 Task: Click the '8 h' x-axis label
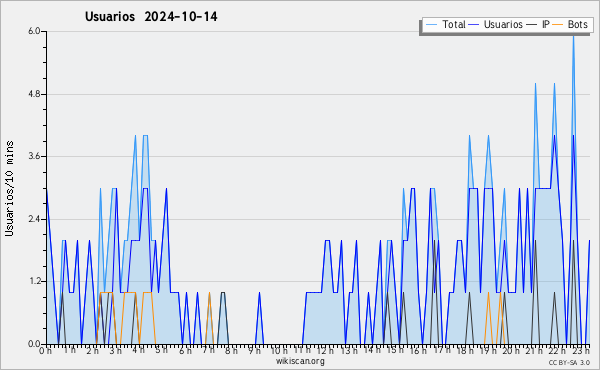click(x=231, y=350)
